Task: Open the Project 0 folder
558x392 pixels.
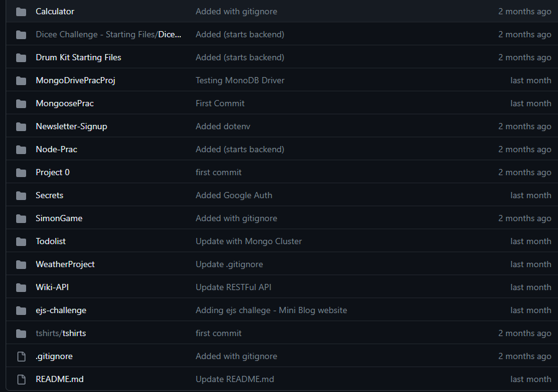Action: tap(52, 172)
